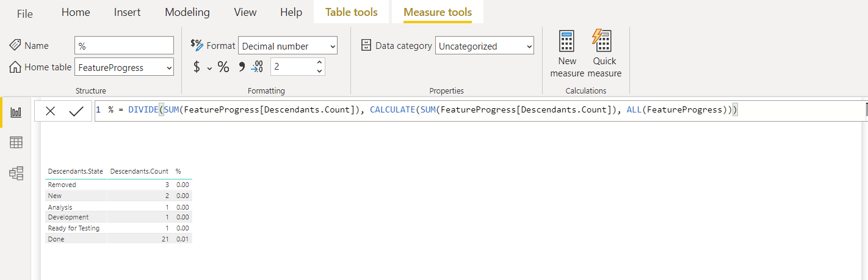Switch to the View tab
868x280 pixels.
[x=245, y=12]
